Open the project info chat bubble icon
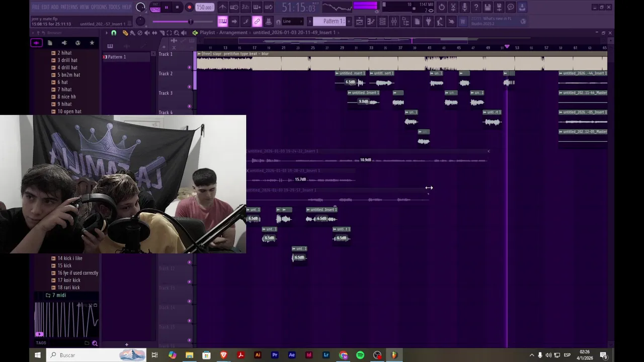The width and height of the screenshot is (644, 362). point(511,7)
